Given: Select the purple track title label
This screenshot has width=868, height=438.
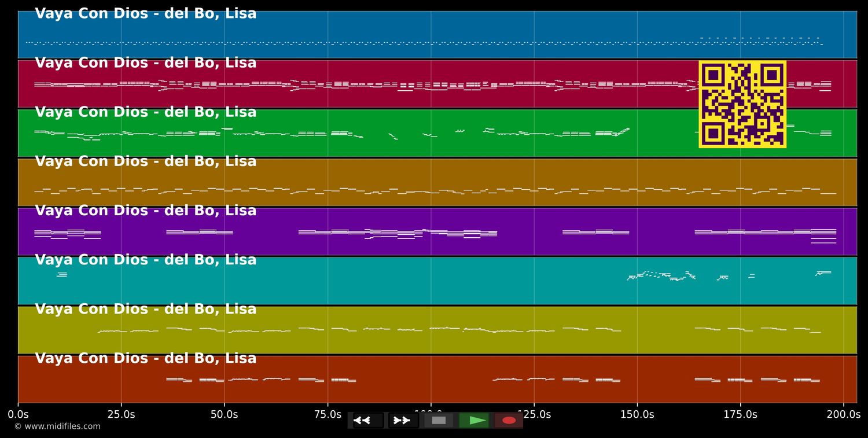Looking at the screenshot, I should (146, 211).
